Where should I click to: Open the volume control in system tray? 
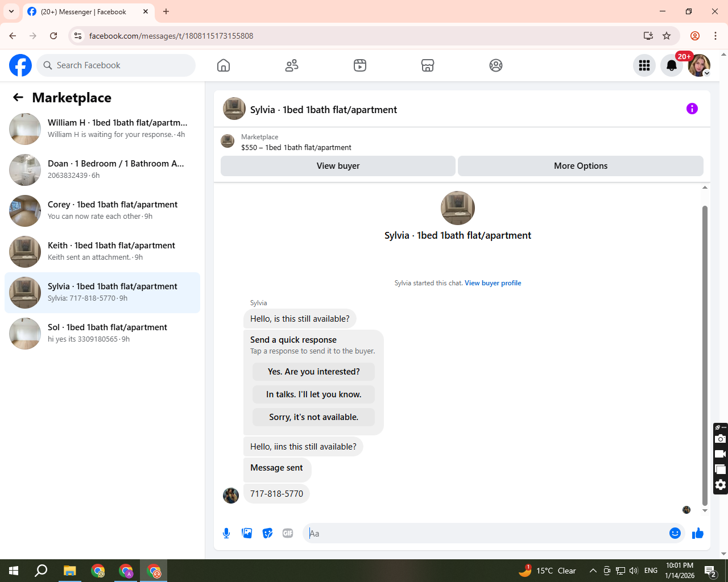pyautogui.click(x=634, y=571)
